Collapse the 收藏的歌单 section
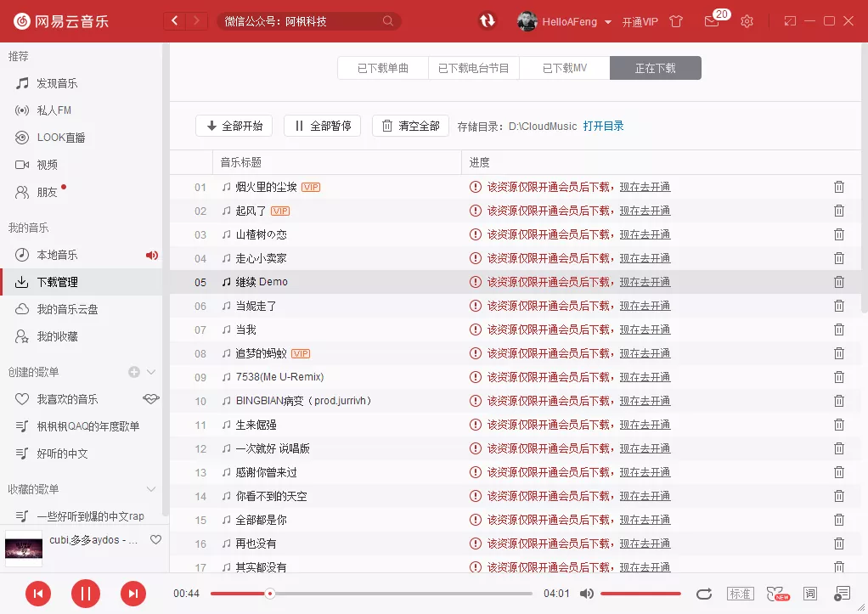868x614 pixels. coord(151,489)
